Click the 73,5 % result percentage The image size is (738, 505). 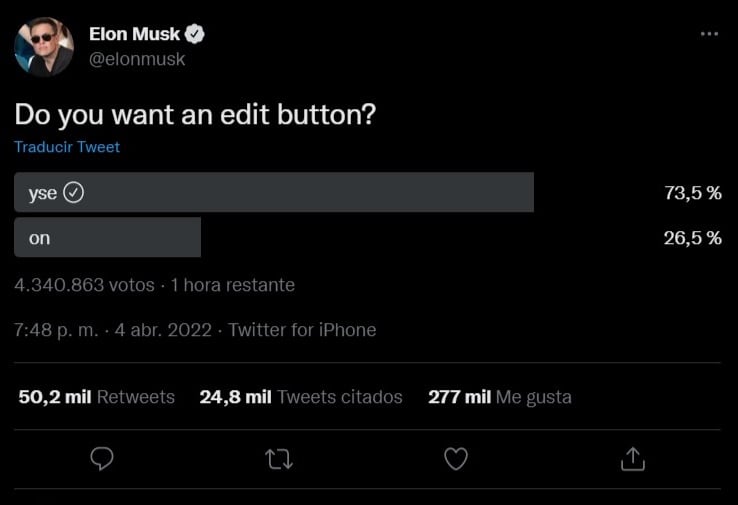692,193
